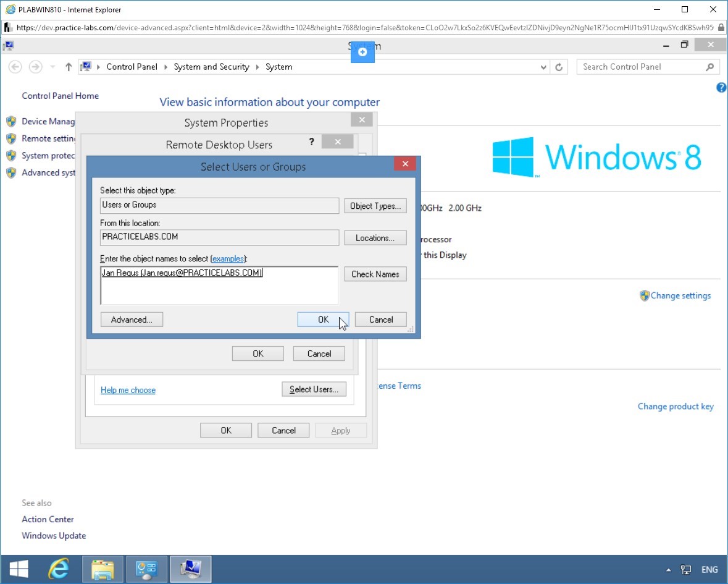Image resolution: width=728 pixels, height=584 pixels.
Task: Click the PRACTICELABS.COM location field
Action: pyautogui.click(x=220, y=237)
